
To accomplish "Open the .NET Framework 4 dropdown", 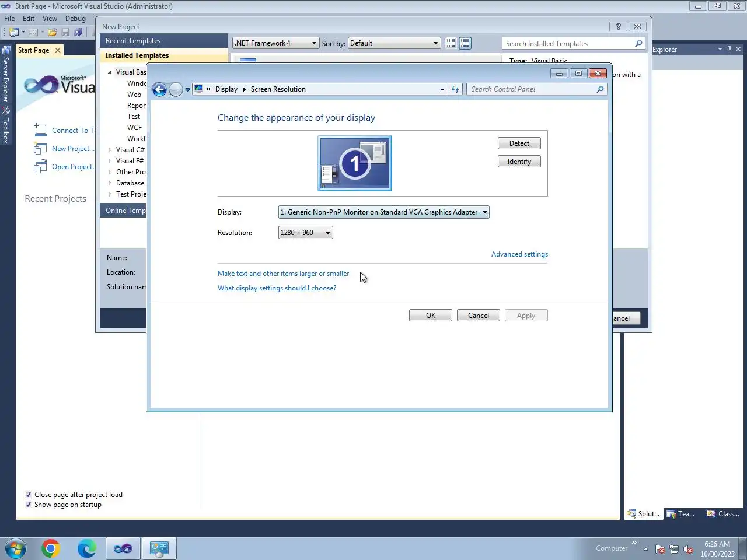I will click(x=276, y=43).
